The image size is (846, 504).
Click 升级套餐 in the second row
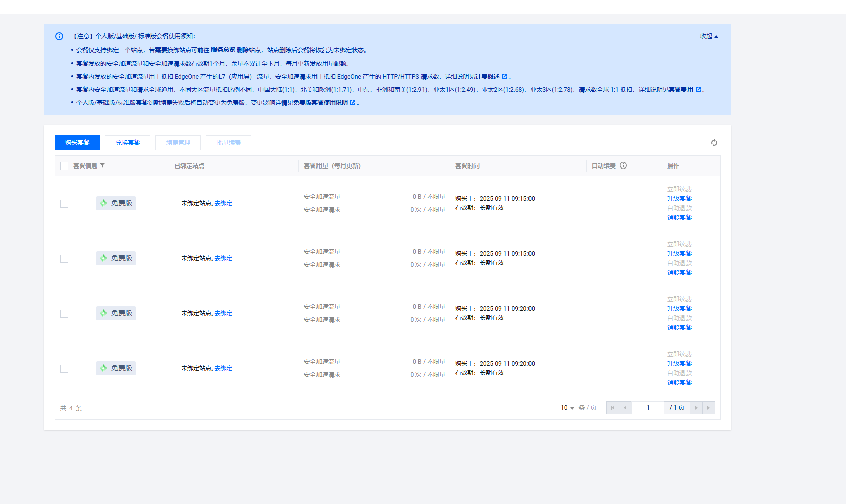click(679, 254)
